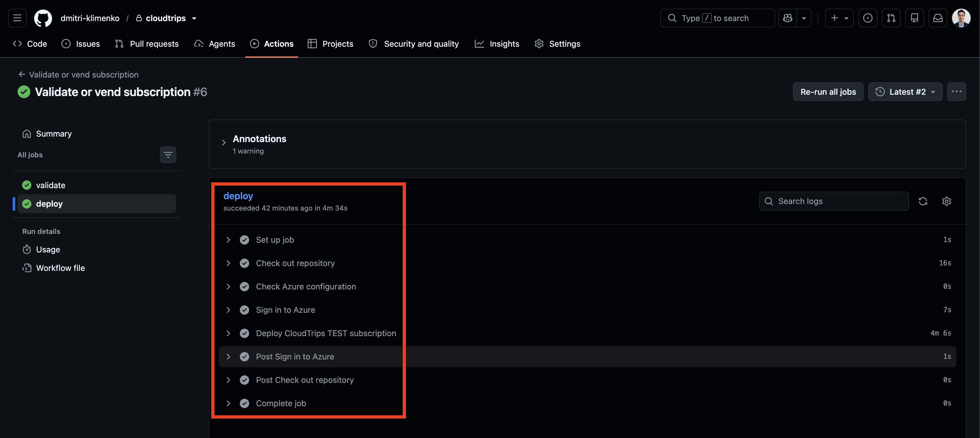This screenshot has width=980, height=438.
Task: Open the notifications inbox icon
Action: (x=938, y=18)
